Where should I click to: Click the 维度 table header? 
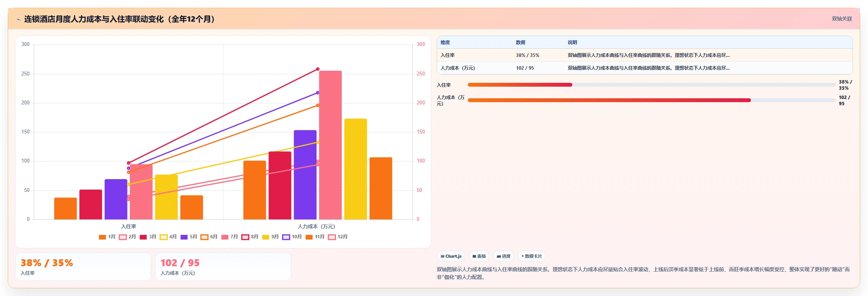pyautogui.click(x=445, y=43)
